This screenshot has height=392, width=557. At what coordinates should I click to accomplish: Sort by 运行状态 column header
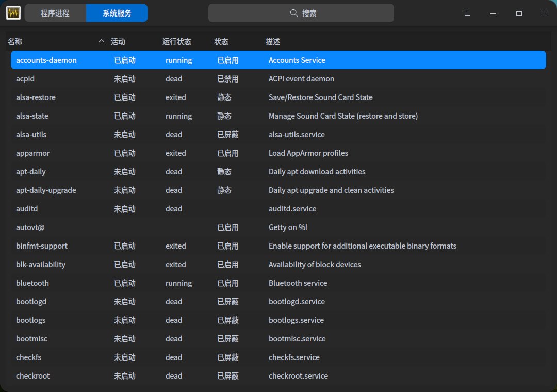[x=177, y=42]
